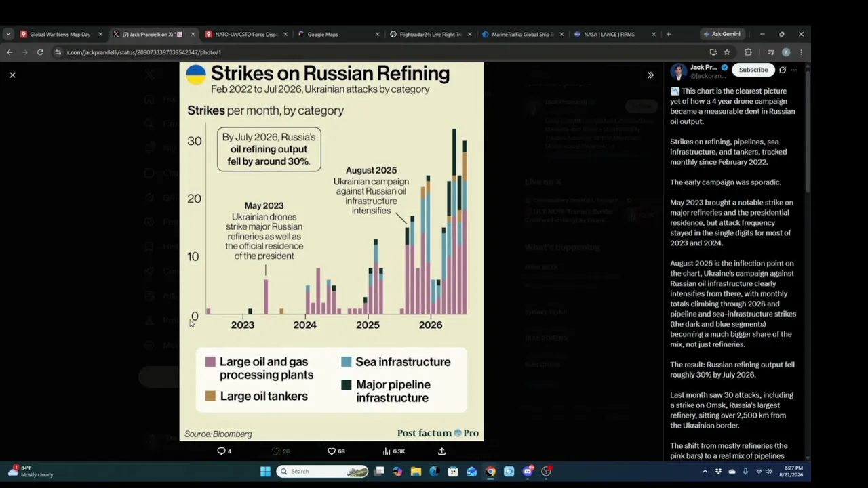This screenshot has width=868, height=488.
Task: Click the address bar with the x.com URL
Action: [380, 52]
